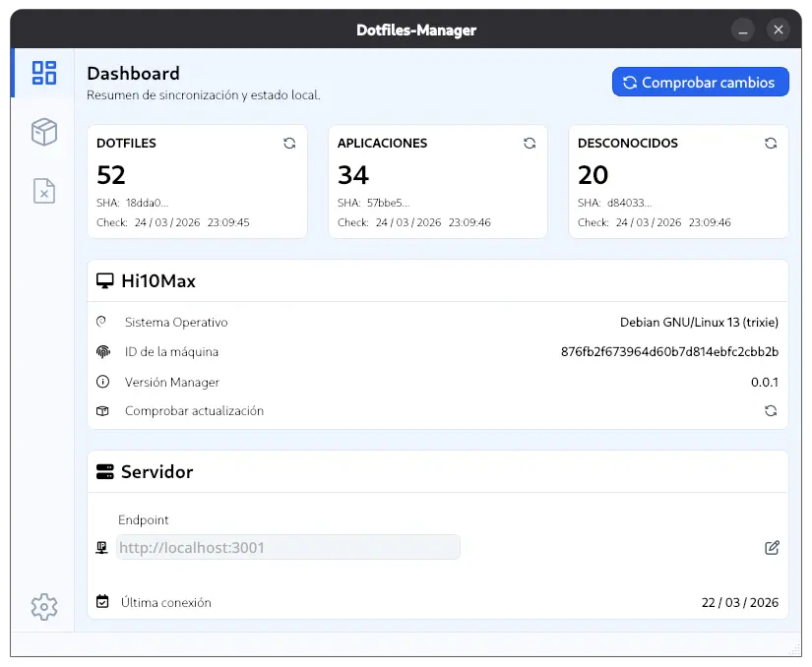This screenshot has height=667, width=812.
Task: Select the machine ID value
Action: coord(669,351)
